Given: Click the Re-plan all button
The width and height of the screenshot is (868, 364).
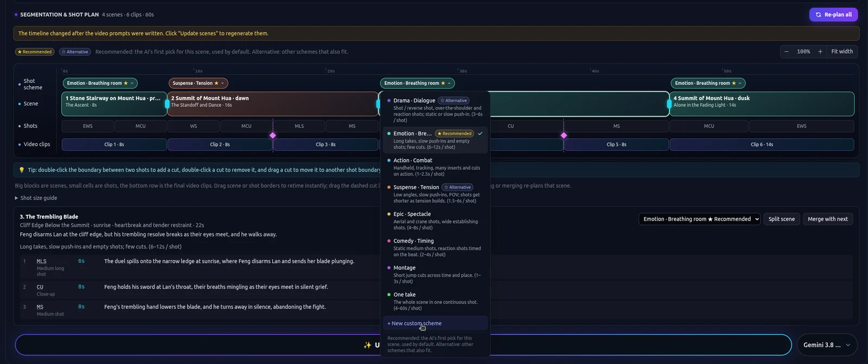Looking at the screenshot, I should point(833,15).
